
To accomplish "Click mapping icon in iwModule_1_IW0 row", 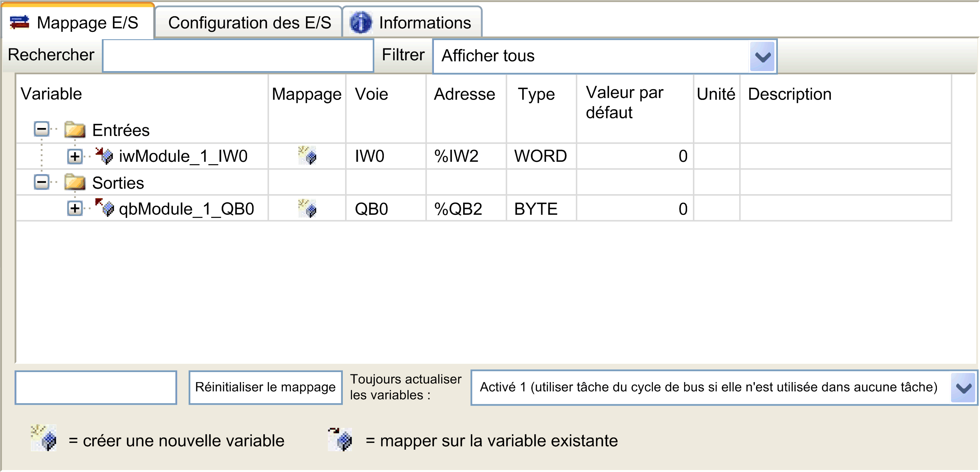I will point(307,155).
